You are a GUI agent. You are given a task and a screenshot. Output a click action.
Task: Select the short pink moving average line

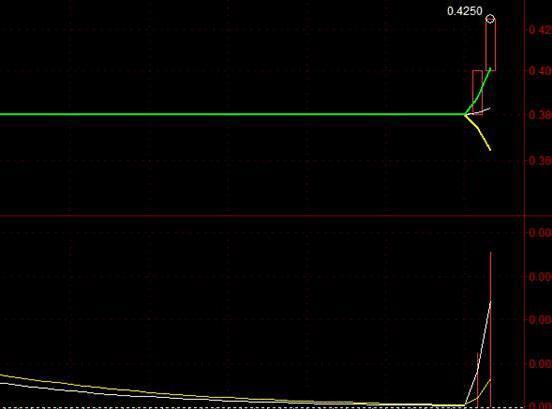[479, 112]
